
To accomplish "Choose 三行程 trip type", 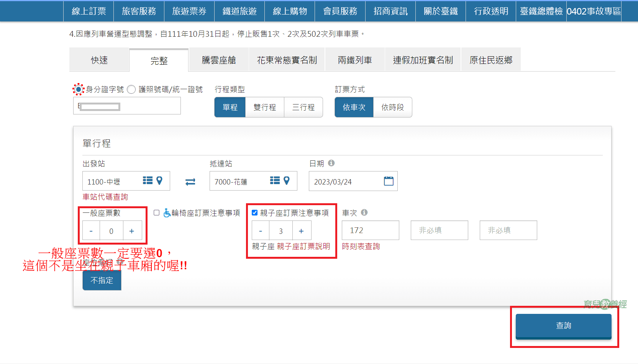I will (x=303, y=107).
